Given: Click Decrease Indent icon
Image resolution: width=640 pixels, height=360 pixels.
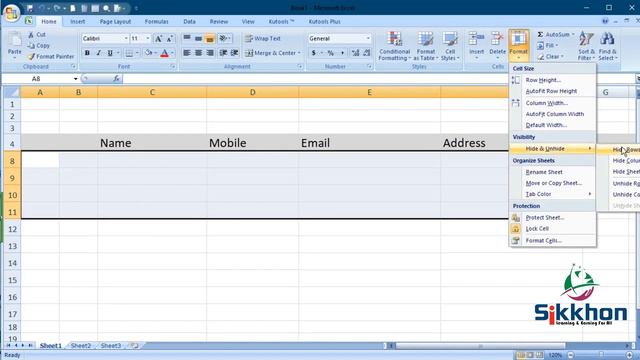Looking at the screenshot, I should (x=223, y=53).
